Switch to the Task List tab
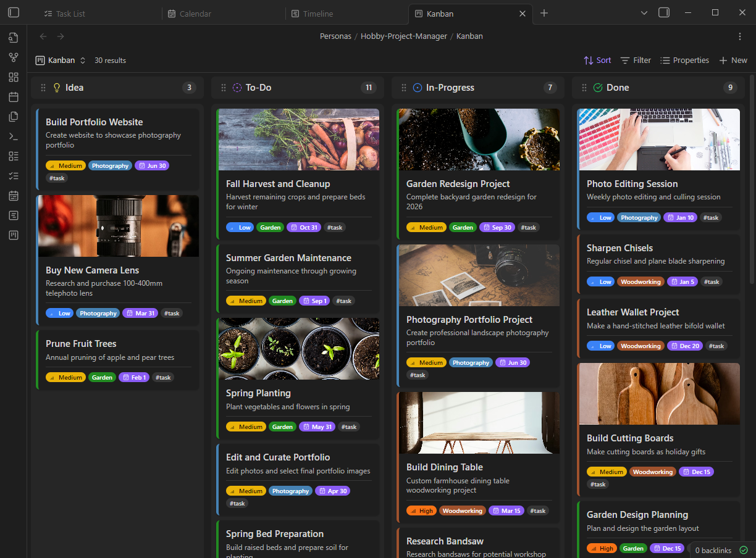756x558 pixels. tap(70, 13)
